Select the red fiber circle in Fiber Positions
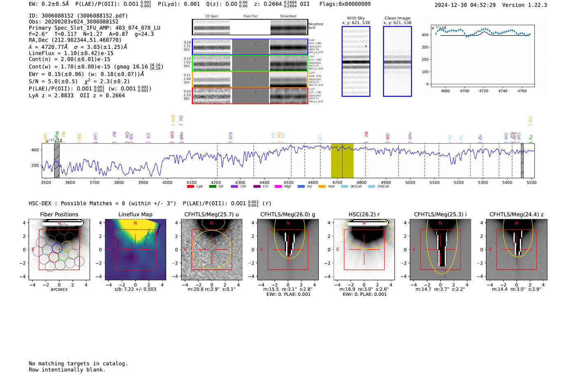Image resolution: width=576 pixels, height=392 pixels. coord(54,257)
